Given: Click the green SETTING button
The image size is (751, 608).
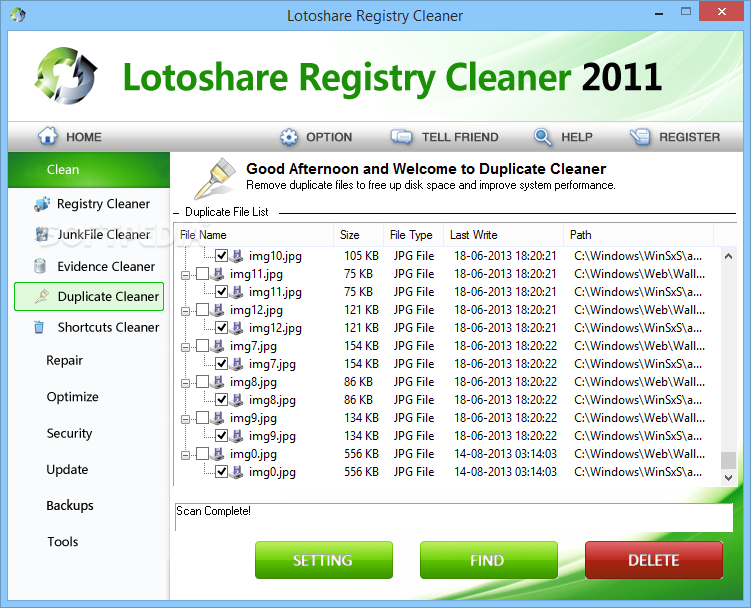Looking at the screenshot, I should click(x=324, y=560).
